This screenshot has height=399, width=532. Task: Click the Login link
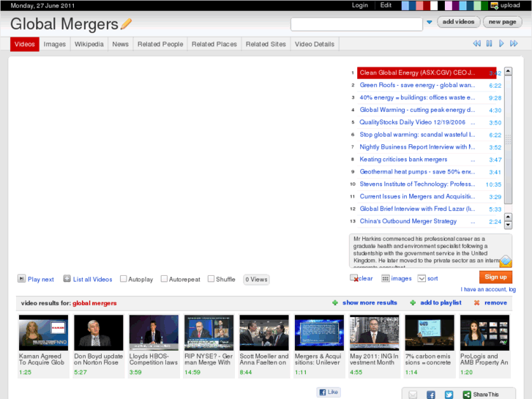pyautogui.click(x=359, y=5)
